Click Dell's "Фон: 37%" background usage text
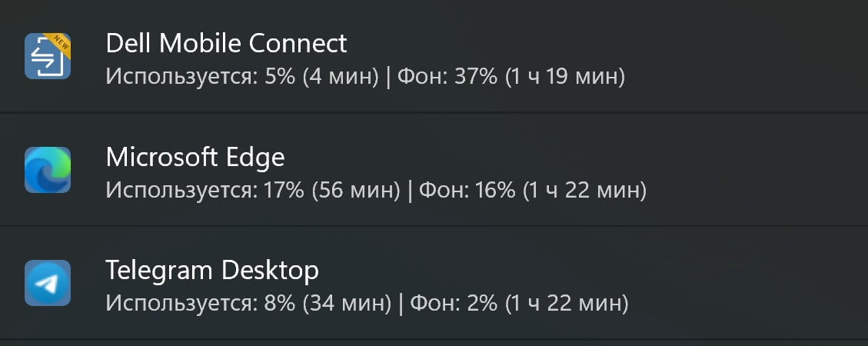Image resolution: width=868 pixels, height=346 pixels. (447, 76)
